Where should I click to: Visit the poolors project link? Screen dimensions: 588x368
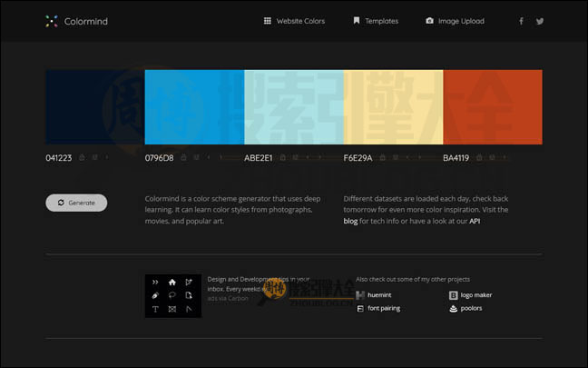pos(471,308)
